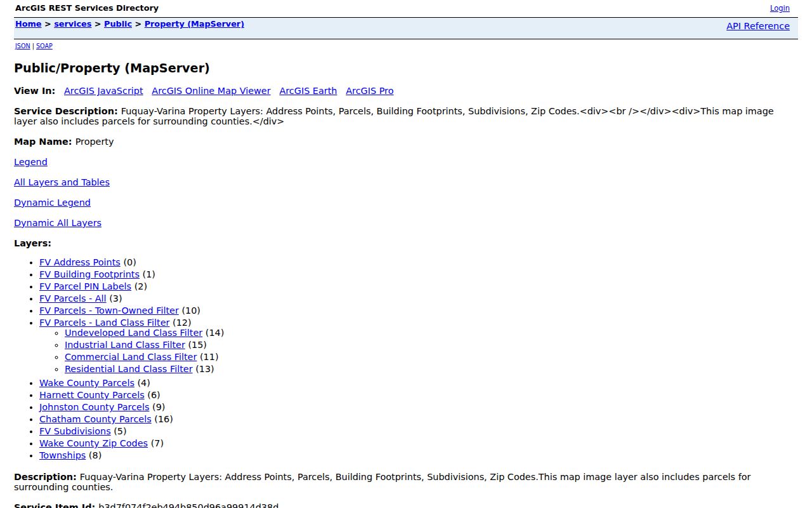Screen dimensions: 812x508
Task: Open the Public folder breadcrumb
Action: (x=118, y=24)
